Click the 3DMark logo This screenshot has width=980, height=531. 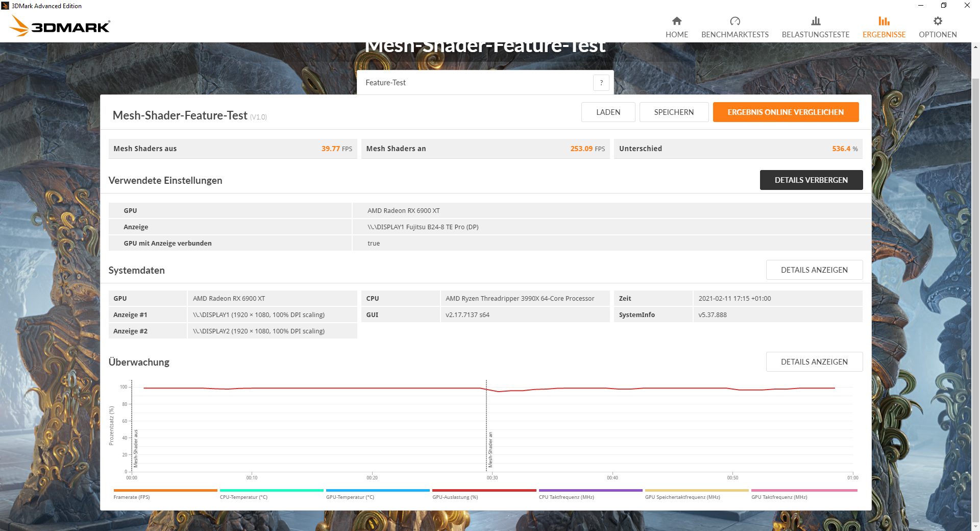point(60,26)
